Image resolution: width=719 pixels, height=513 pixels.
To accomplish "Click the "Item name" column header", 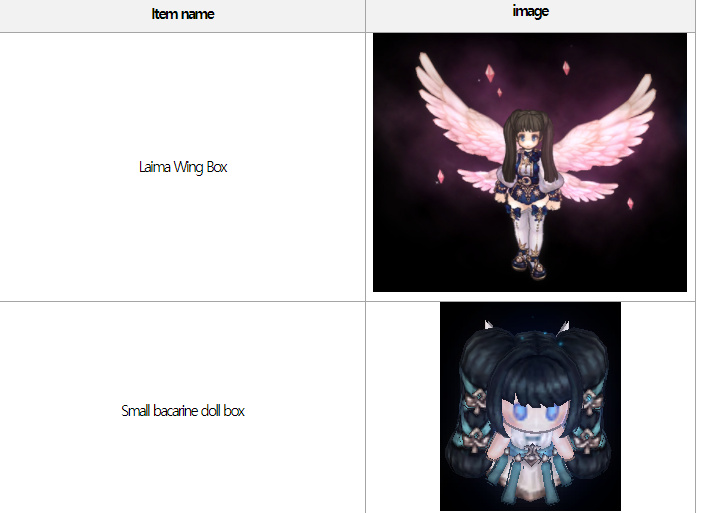I will click(x=183, y=14).
